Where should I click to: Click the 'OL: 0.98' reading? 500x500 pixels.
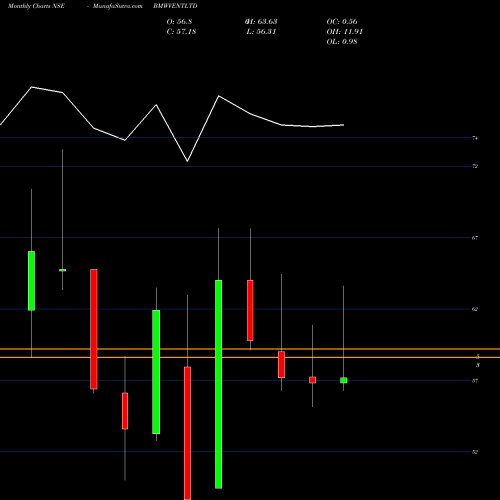342,42
